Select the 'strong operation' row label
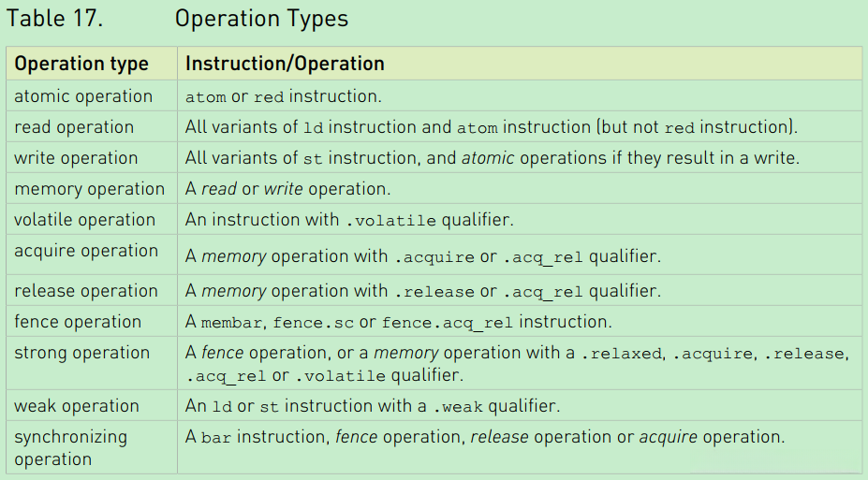 [81, 353]
